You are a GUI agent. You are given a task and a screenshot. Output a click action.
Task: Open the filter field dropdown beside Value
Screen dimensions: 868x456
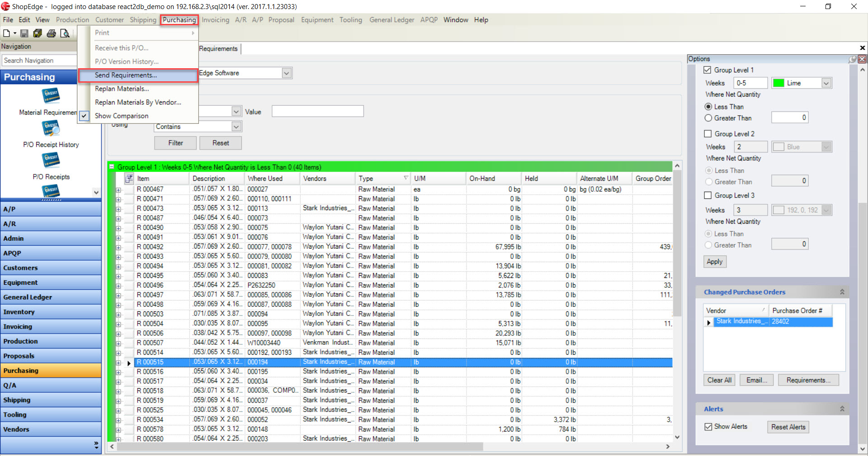click(x=236, y=111)
